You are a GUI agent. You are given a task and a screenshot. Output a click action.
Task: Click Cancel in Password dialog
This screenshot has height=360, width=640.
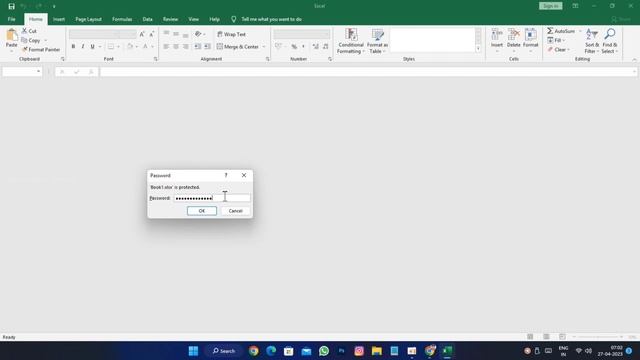pos(236,211)
